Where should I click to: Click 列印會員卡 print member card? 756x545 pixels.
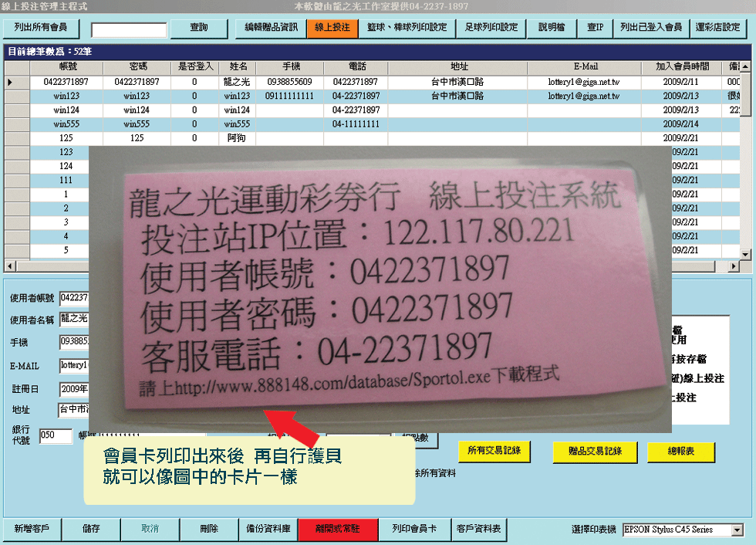click(x=415, y=530)
